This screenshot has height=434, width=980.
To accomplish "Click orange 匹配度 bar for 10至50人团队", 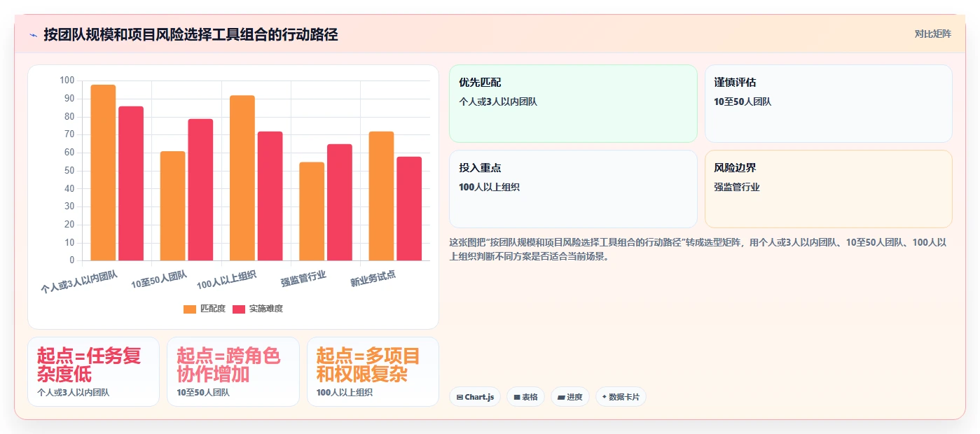I will (172, 206).
